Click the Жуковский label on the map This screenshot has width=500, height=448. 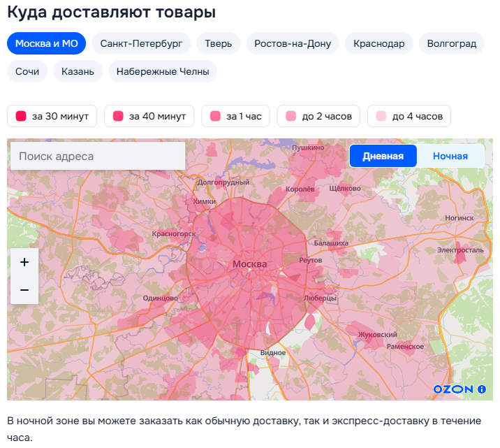[x=378, y=334]
